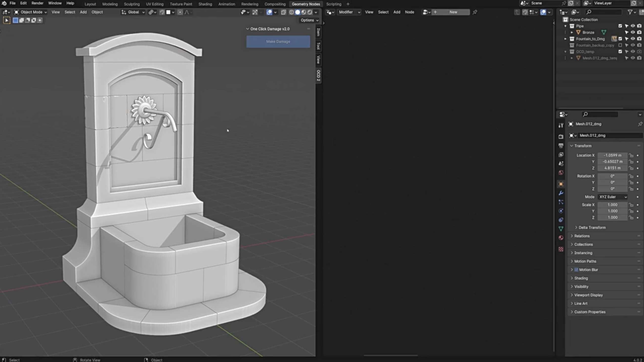This screenshot has height=362, width=644.
Task: Enable the Fountain_backup_copy collection checkbox
Action: [620, 45]
